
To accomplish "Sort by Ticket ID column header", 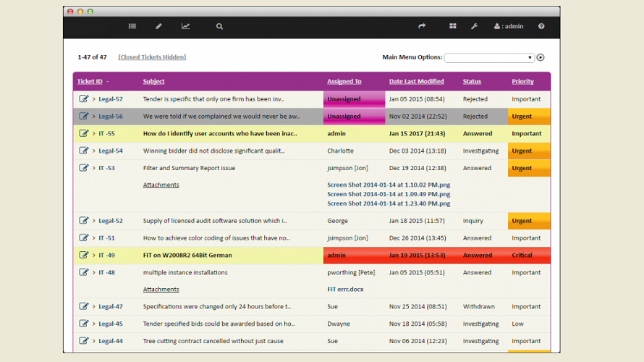I will [90, 81].
